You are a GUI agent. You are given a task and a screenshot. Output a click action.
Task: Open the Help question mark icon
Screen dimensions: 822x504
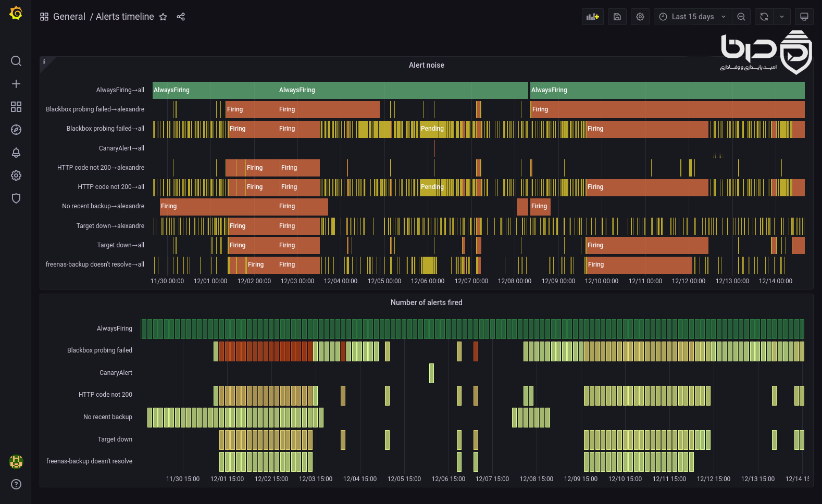16,484
